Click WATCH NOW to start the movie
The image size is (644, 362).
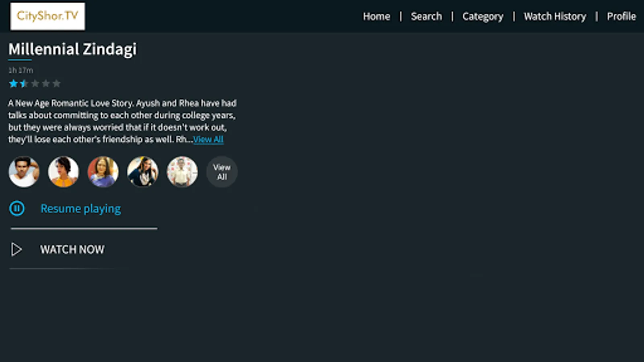[x=72, y=249]
